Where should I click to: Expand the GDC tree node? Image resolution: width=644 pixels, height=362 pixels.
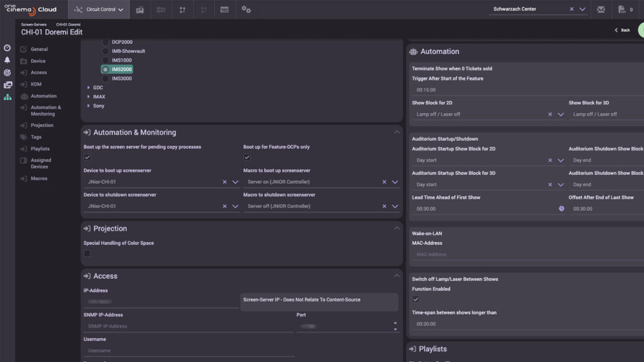(89, 88)
